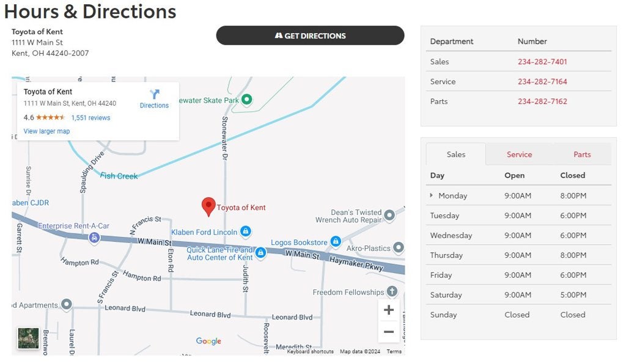Click the Friday row label
The height and width of the screenshot is (364, 626).
coord(441,275)
